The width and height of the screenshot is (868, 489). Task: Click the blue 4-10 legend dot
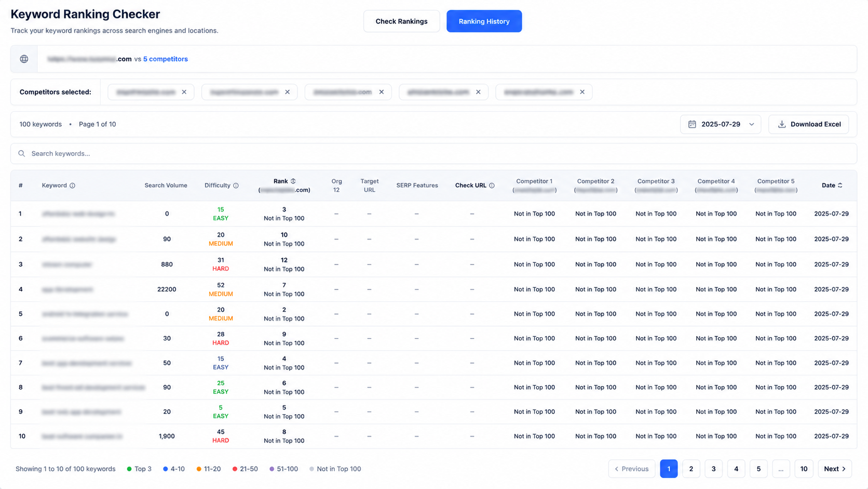pos(166,469)
